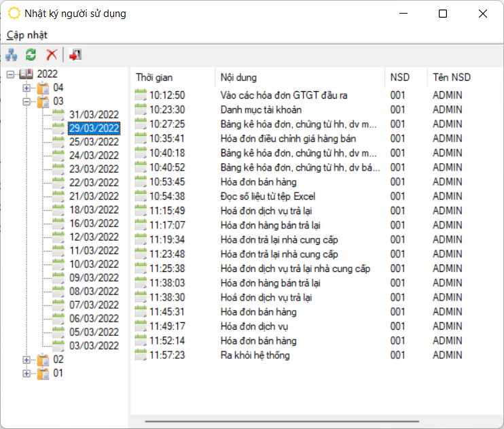Viewport: 504px width, 429px height.
Task: Expand the month 02 tree node
Action: [x=26, y=359]
